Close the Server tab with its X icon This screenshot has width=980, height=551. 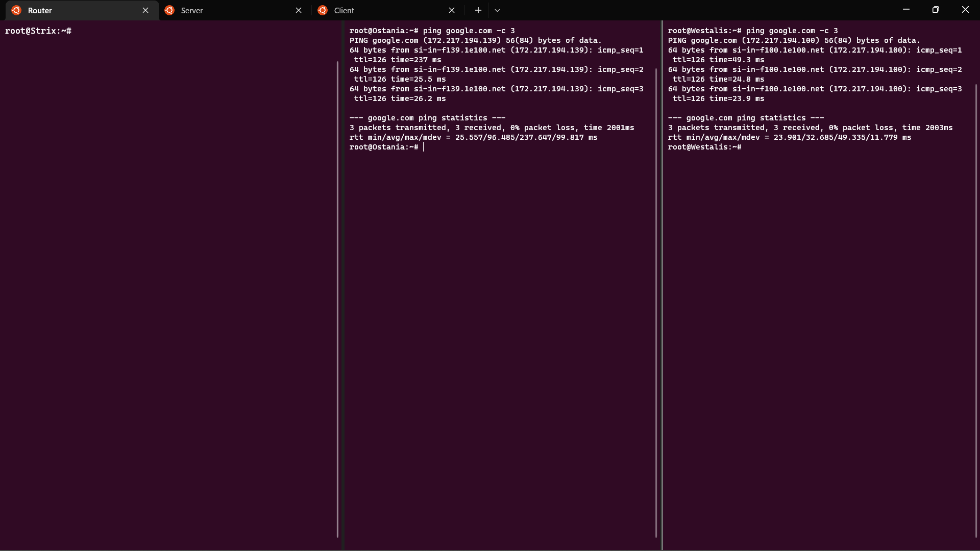click(x=299, y=10)
